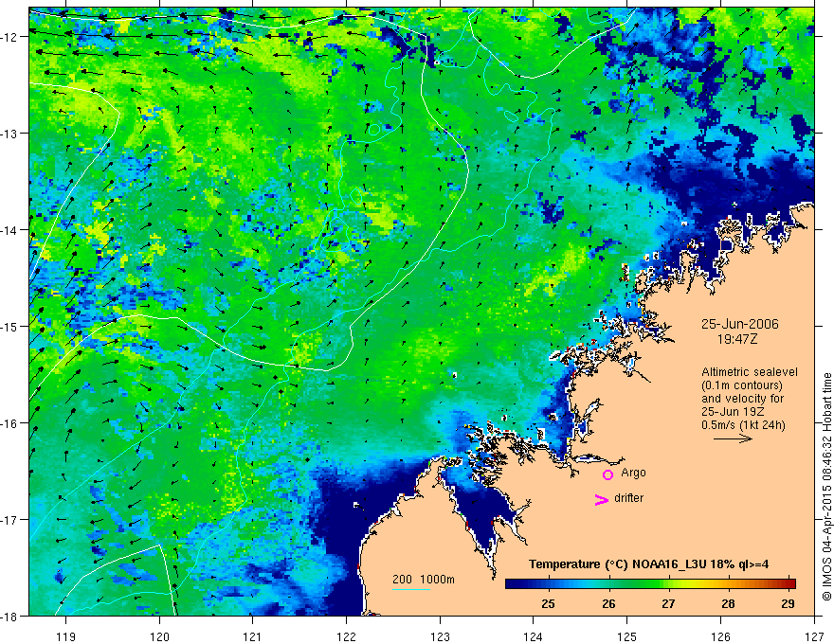Image resolution: width=834 pixels, height=644 pixels.
Task: Click the magenta Argo circle legend symbol
Action: pyautogui.click(x=607, y=474)
